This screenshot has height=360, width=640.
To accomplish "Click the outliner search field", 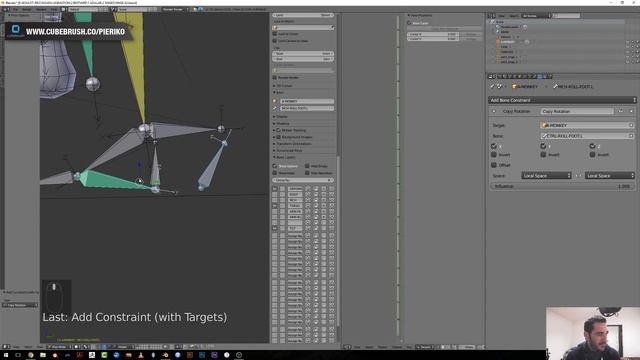I will click(567, 16).
